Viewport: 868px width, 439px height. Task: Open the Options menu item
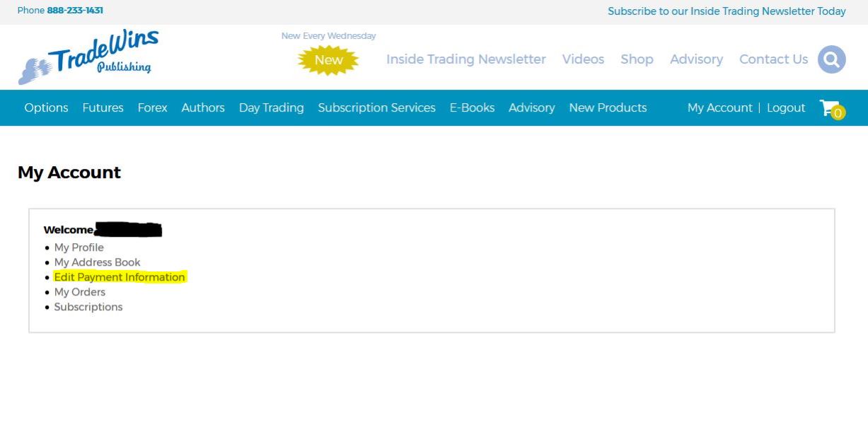46,107
